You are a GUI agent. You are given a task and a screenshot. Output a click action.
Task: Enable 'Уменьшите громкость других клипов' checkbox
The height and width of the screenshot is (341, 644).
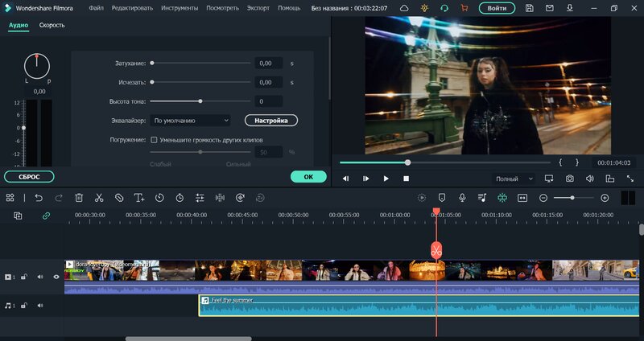click(154, 140)
